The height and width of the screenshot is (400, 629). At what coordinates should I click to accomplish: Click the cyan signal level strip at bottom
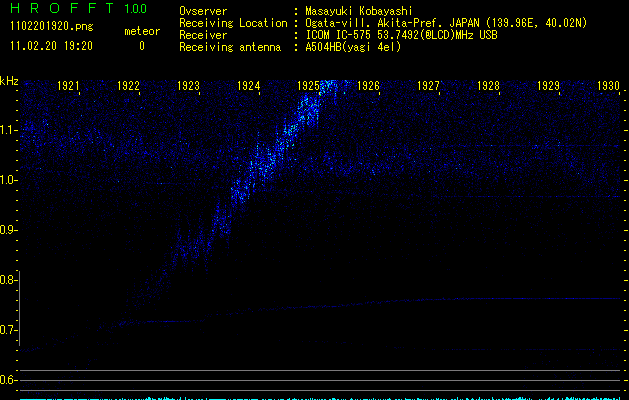click(x=320, y=399)
